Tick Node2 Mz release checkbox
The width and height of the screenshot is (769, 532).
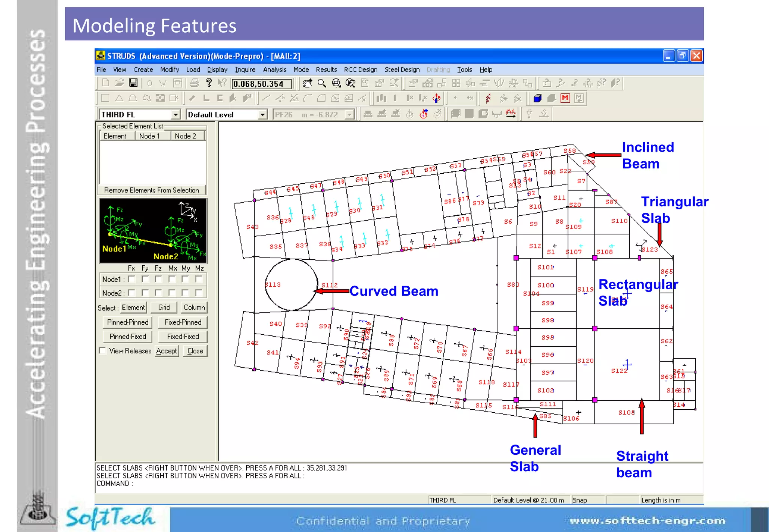(x=199, y=293)
